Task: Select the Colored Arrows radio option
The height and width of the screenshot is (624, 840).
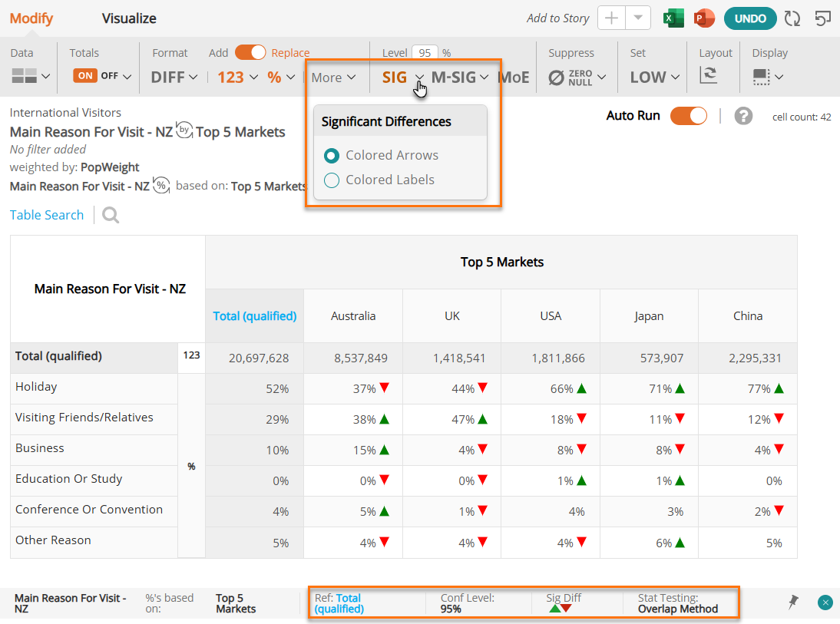Action: tap(332, 156)
